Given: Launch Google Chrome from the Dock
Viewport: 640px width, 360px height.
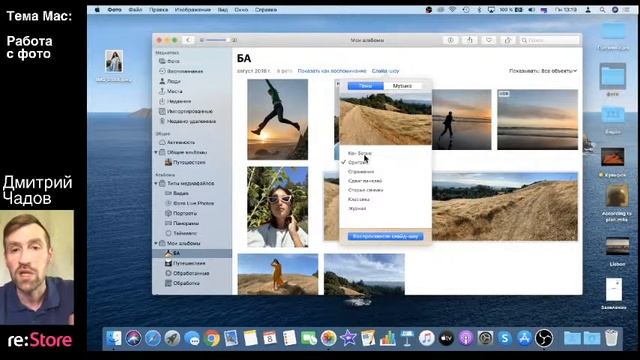Looking at the screenshot, I should coord(211,338).
